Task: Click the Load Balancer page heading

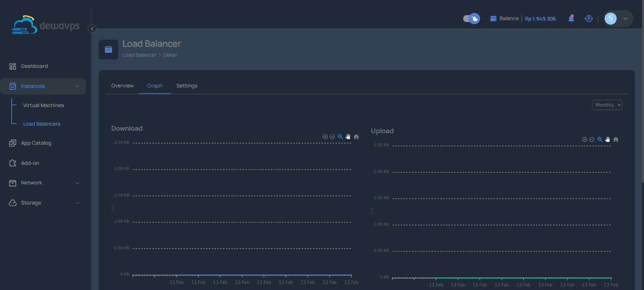Action: point(151,44)
